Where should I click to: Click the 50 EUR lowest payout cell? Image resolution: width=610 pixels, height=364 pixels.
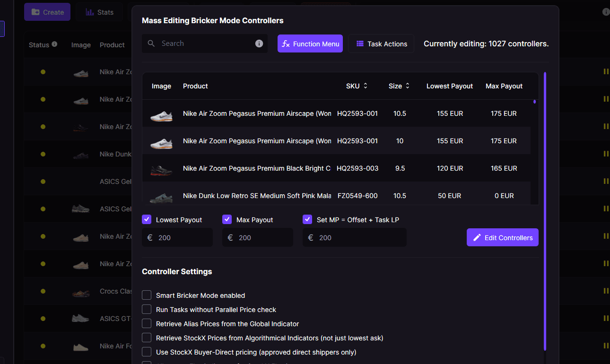click(x=450, y=196)
